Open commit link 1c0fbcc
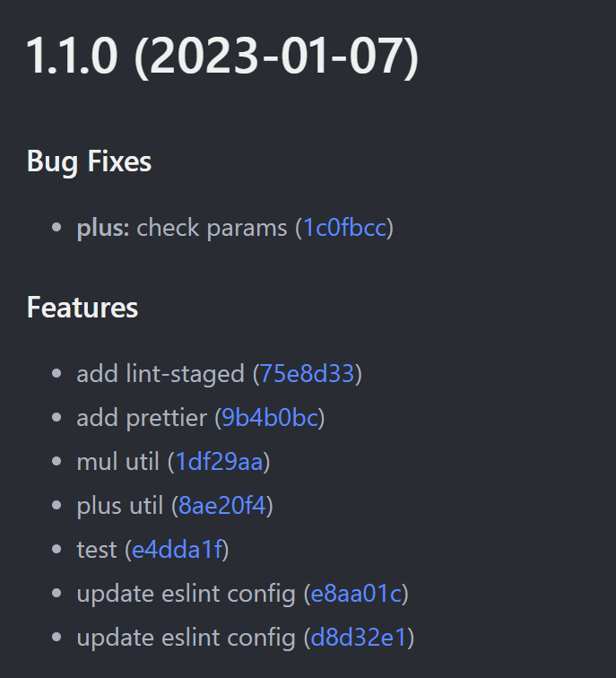 pos(344,228)
